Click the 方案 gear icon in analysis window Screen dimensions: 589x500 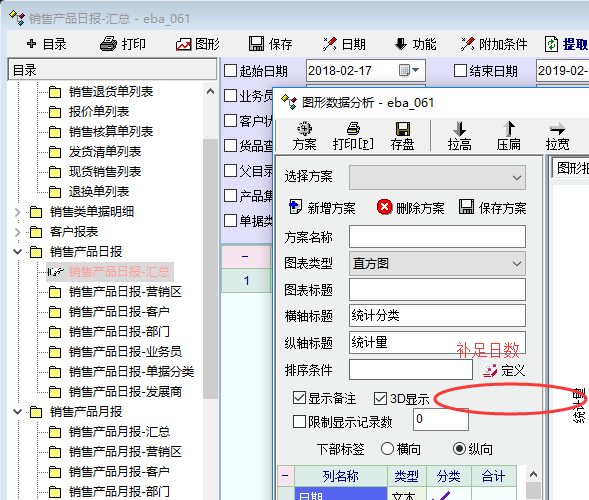coord(304,129)
